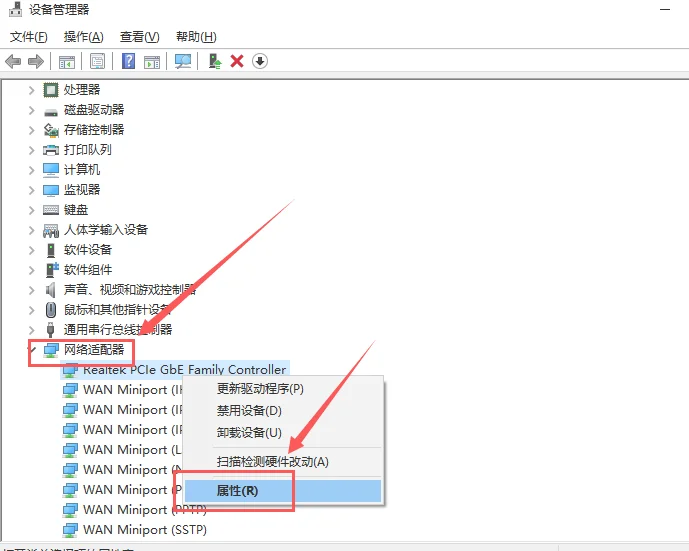Viewport: 689px width, 551px height.
Task: Select the 监视器 monitor icon
Action: (x=51, y=190)
